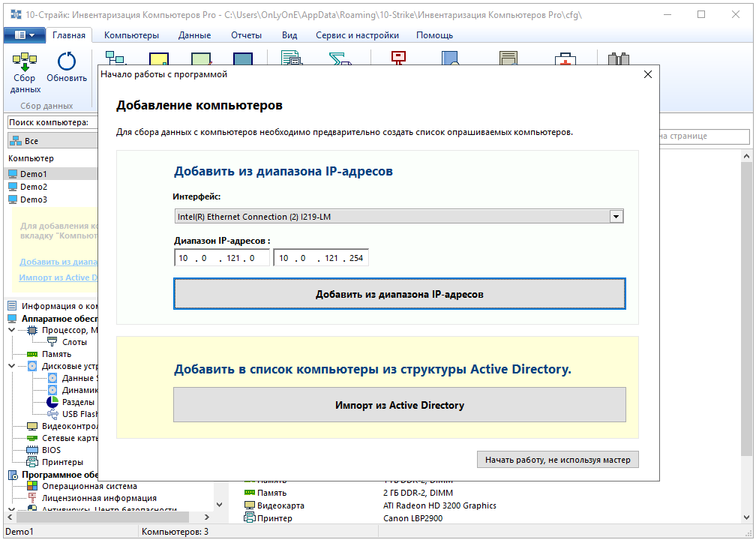Click the first-aid kit icon in the ribbon
This screenshot has height=540, width=756.
565,58
